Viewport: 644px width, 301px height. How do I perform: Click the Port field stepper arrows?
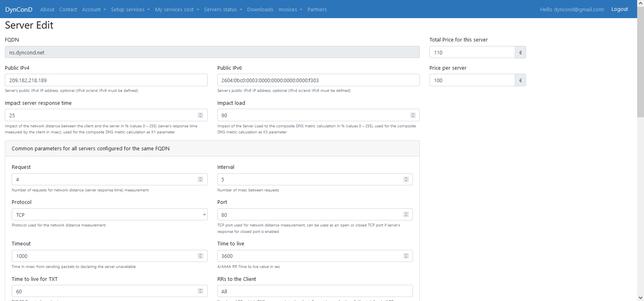pyautogui.click(x=406, y=214)
